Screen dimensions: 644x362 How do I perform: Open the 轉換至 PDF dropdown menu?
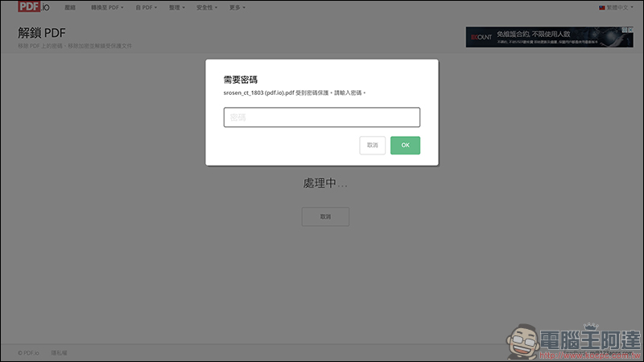(107, 7)
